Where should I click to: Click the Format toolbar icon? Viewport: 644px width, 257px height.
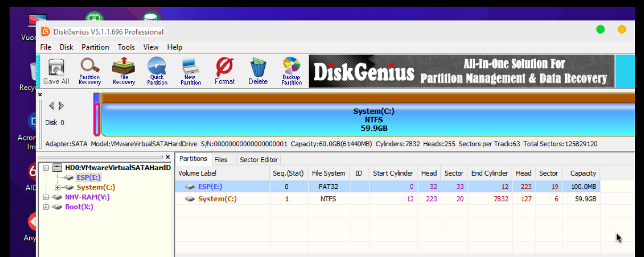[x=224, y=71]
